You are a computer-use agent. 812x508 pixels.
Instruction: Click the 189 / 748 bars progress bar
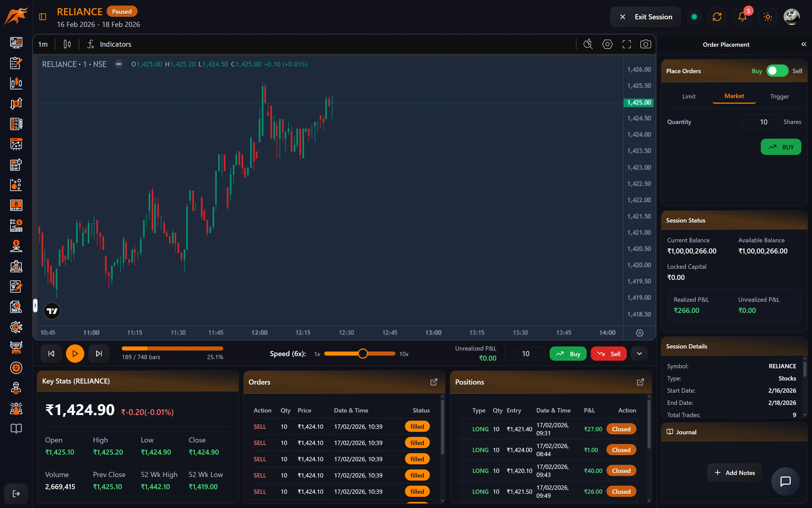click(x=173, y=348)
